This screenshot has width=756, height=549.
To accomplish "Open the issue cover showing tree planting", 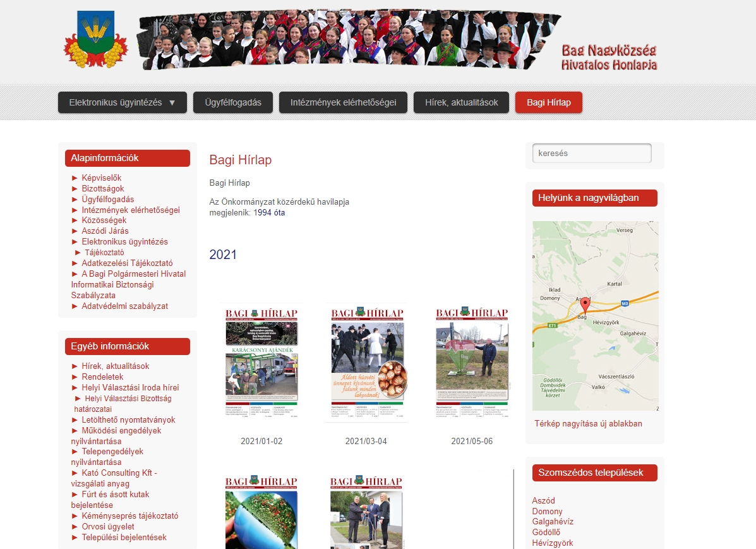I will tap(366, 512).
